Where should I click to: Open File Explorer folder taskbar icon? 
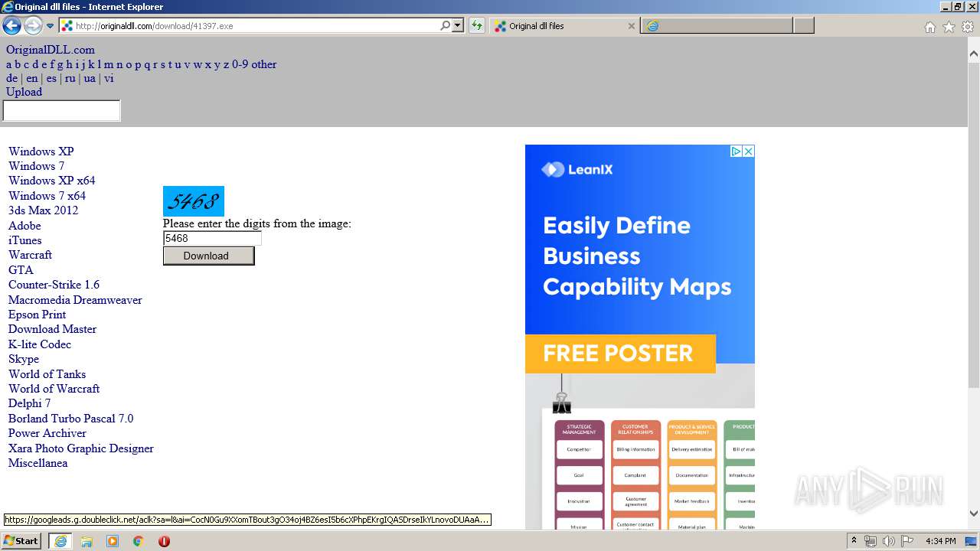tap(87, 541)
